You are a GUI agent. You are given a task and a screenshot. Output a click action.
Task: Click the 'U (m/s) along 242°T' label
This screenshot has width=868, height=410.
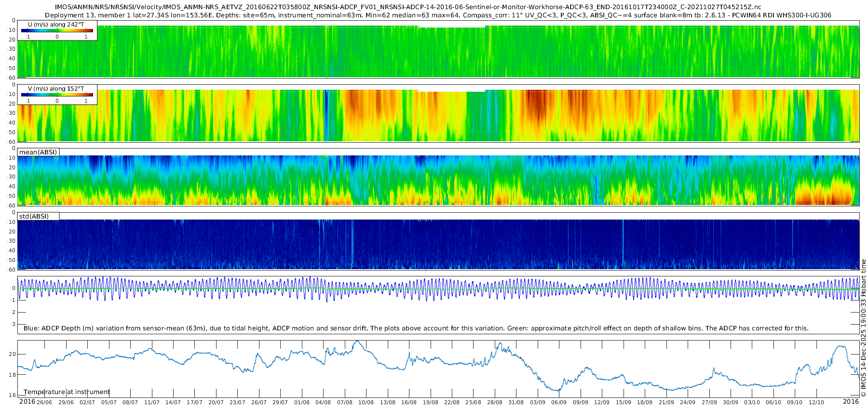(56, 24)
